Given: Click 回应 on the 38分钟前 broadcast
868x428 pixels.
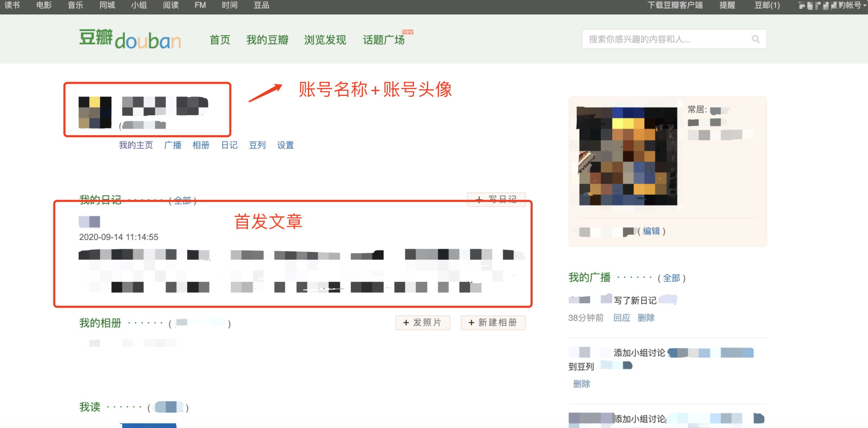Looking at the screenshot, I should [x=622, y=318].
